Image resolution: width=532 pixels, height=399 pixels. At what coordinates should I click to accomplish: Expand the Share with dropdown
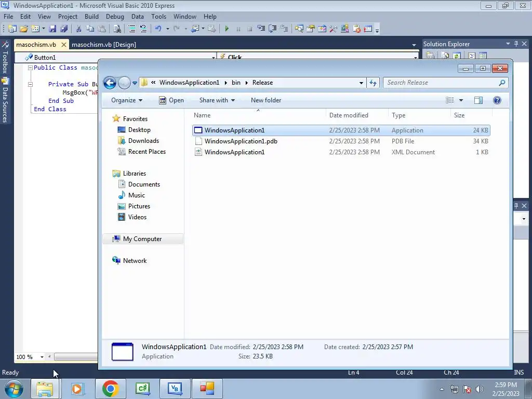pyautogui.click(x=217, y=100)
